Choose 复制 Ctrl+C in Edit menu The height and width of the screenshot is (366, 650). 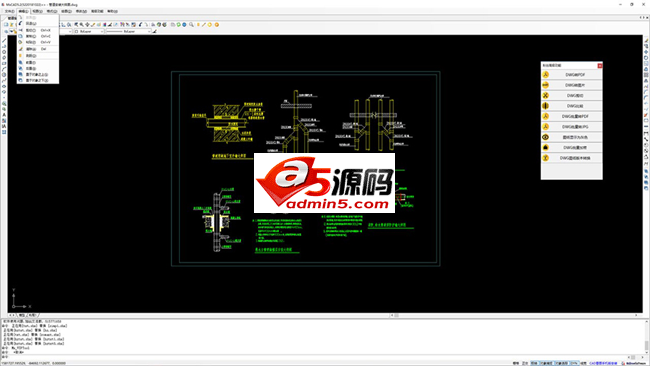tap(38, 36)
